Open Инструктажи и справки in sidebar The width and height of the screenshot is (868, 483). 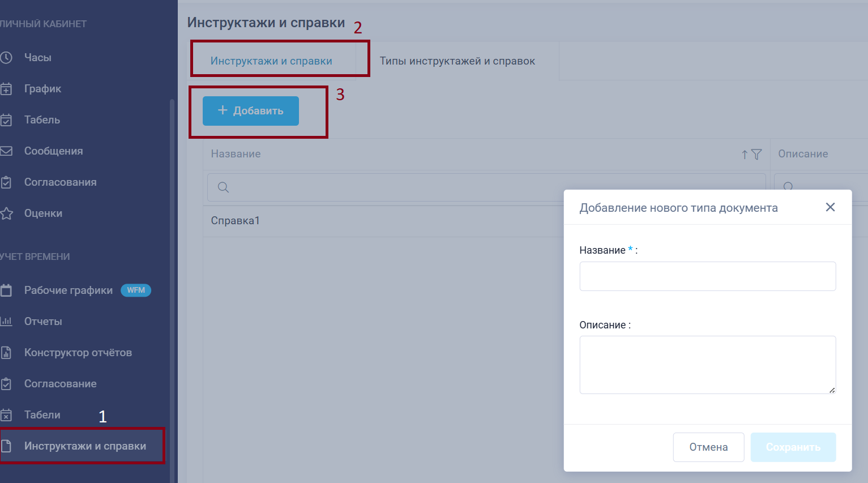(x=85, y=446)
